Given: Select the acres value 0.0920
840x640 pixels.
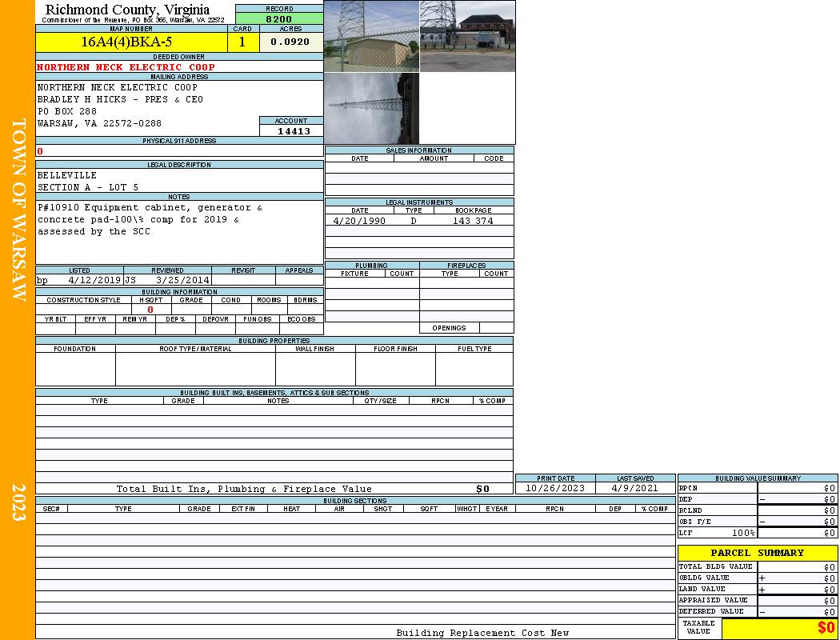Looking at the screenshot, I should click(290, 42).
